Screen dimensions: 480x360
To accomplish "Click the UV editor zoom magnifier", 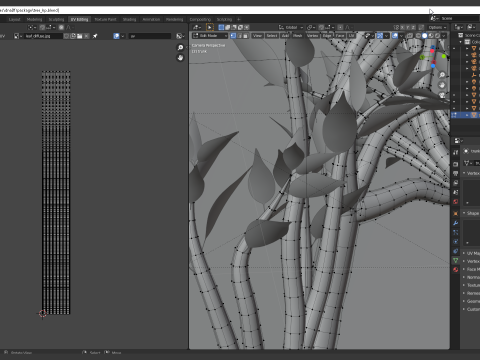I will 180,48.
